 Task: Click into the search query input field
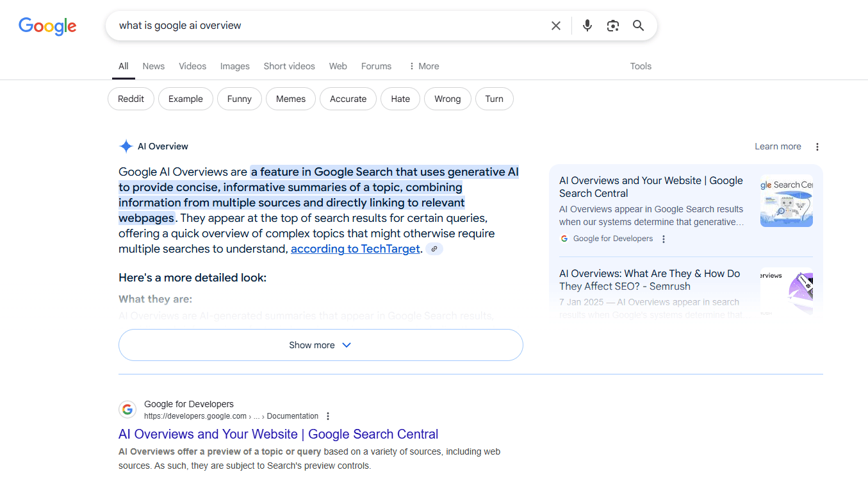[x=327, y=26]
